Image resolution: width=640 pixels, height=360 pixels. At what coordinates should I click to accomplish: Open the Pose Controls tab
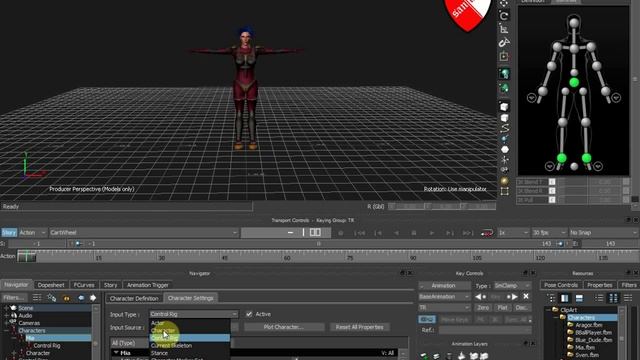tap(561, 285)
